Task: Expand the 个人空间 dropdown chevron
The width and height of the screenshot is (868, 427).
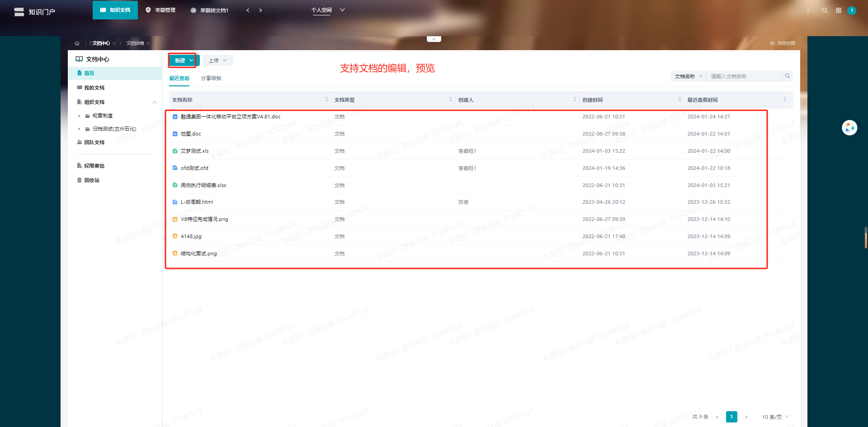Action: 342,10
